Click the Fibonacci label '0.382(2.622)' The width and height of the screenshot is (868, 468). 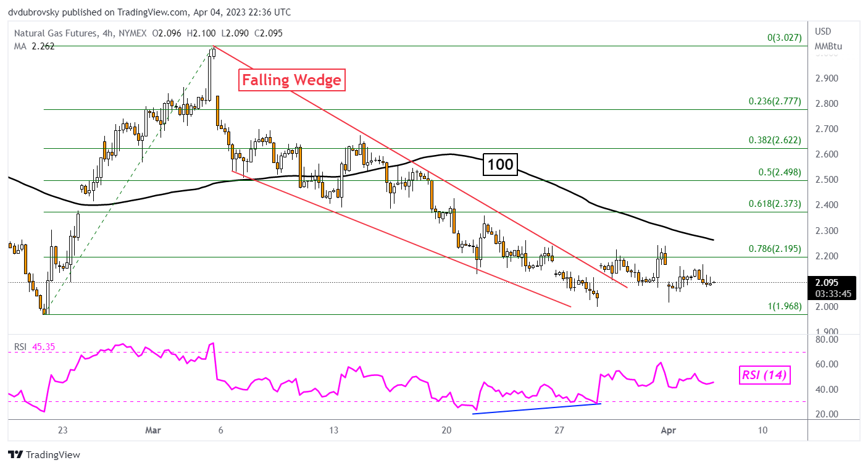775,140
